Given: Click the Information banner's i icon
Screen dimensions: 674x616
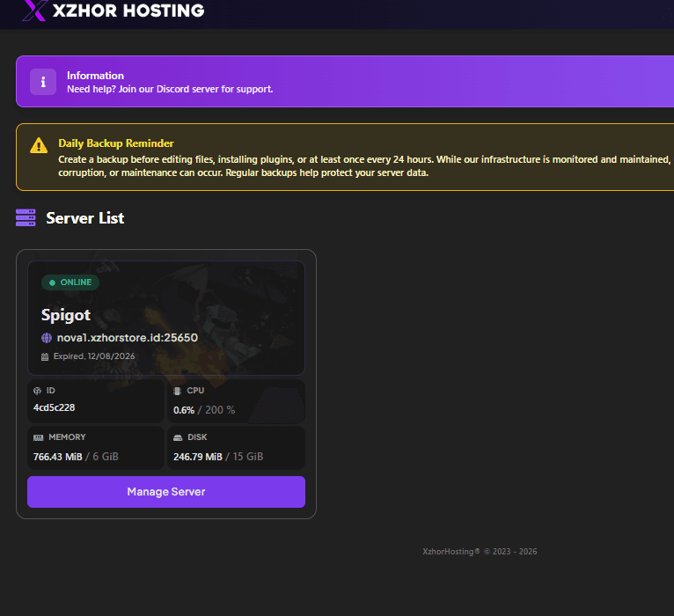Looking at the screenshot, I should click(x=43, y=82).
